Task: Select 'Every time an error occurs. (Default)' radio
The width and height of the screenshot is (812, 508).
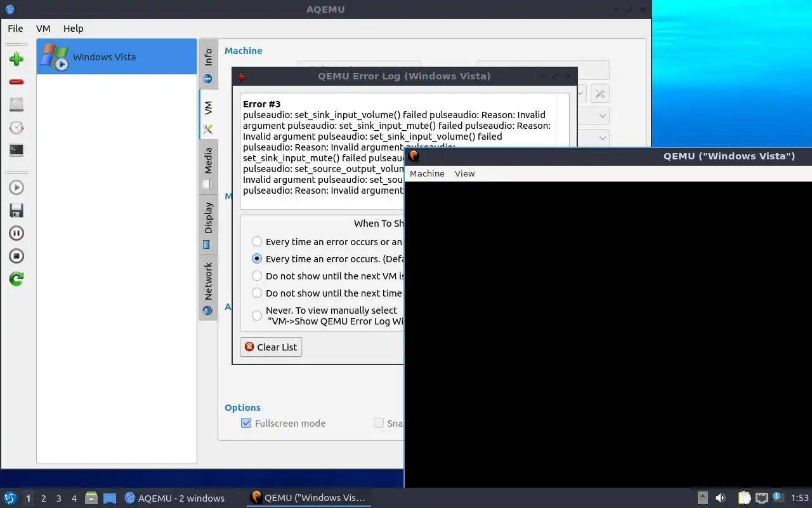Action: [257, 259]
